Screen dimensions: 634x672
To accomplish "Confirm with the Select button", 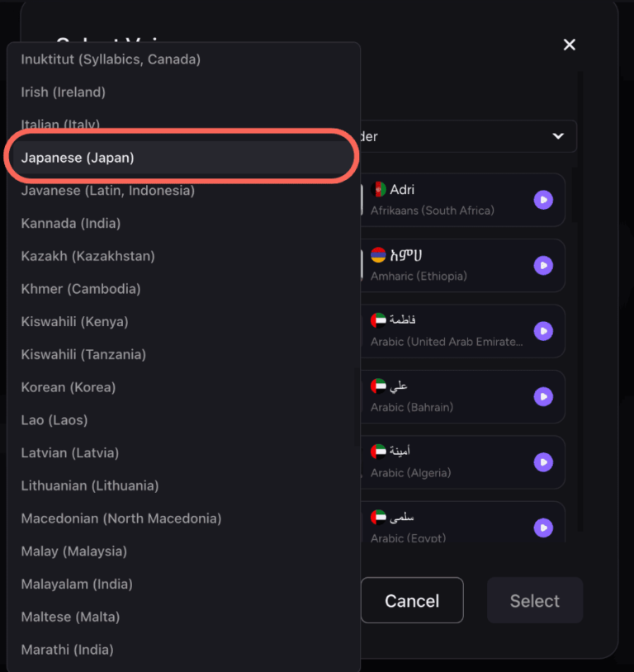I will [x=534, y=601].
